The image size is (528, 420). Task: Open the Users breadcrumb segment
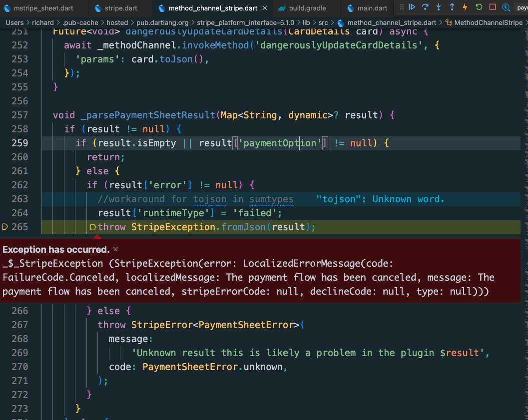(14, 22)
